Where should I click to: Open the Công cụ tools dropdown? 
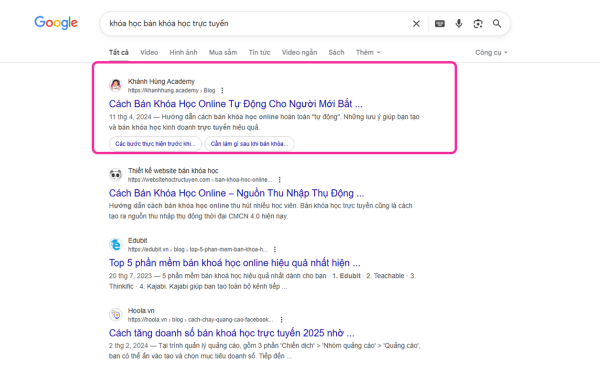(x=491, y=52)
